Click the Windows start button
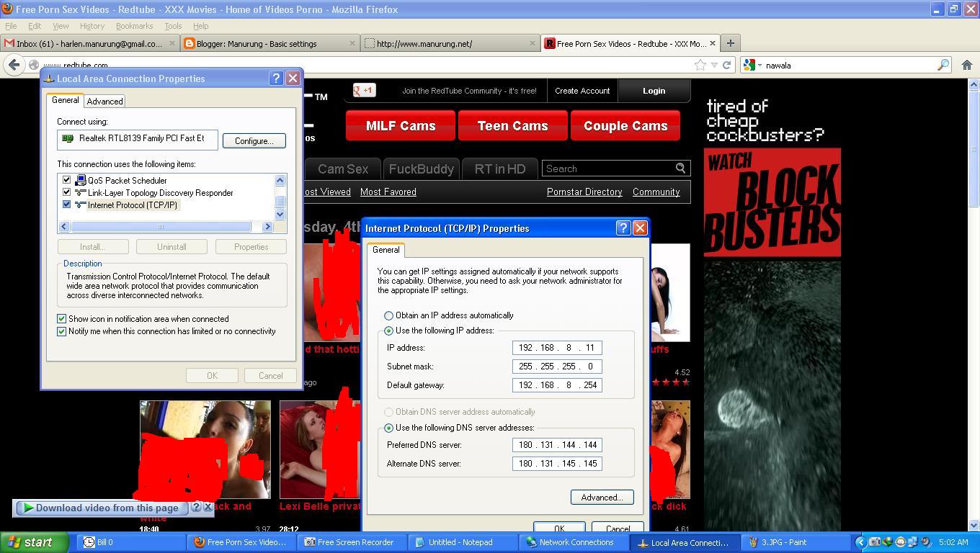The width and height of the screenshot is (980, 553). 34,542
